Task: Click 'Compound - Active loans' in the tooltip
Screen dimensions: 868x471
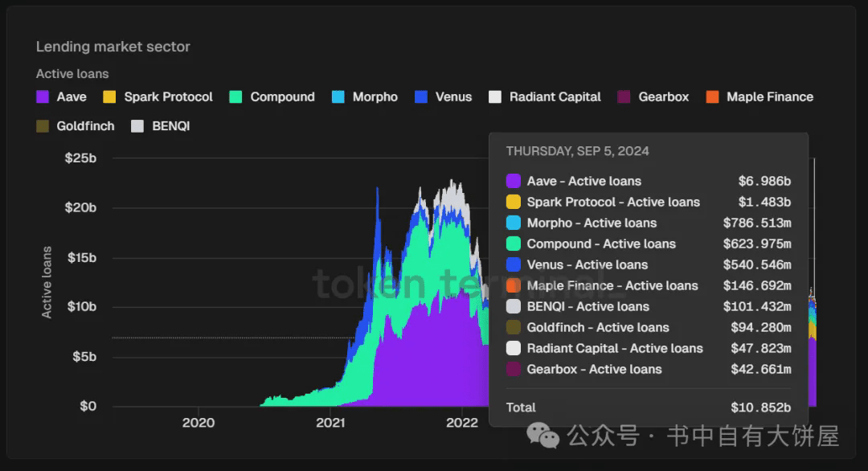Action: [x=601, y=244]
